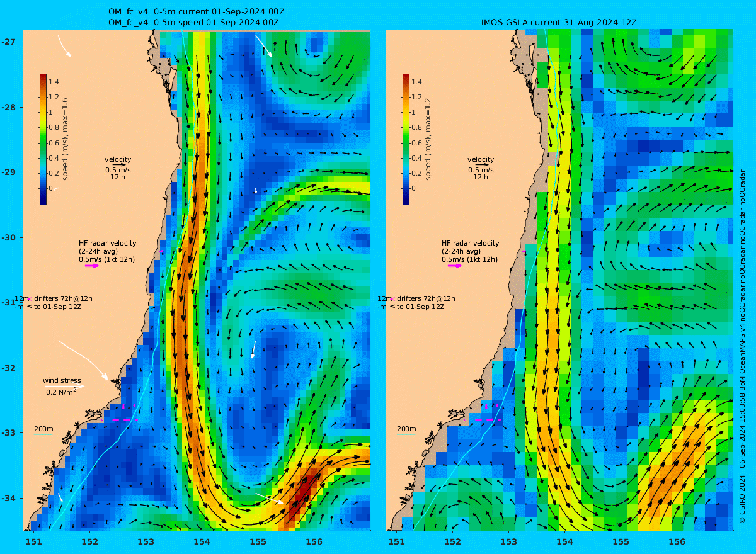
Task: Click the 'wind stress' legend label
Action: (x=62, y=380)
